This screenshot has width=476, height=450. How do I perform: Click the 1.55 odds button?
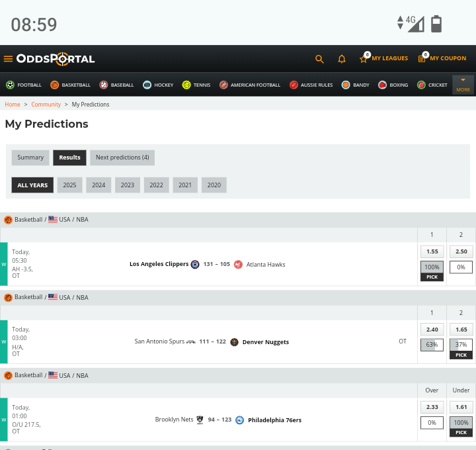(x=432, y=251)
